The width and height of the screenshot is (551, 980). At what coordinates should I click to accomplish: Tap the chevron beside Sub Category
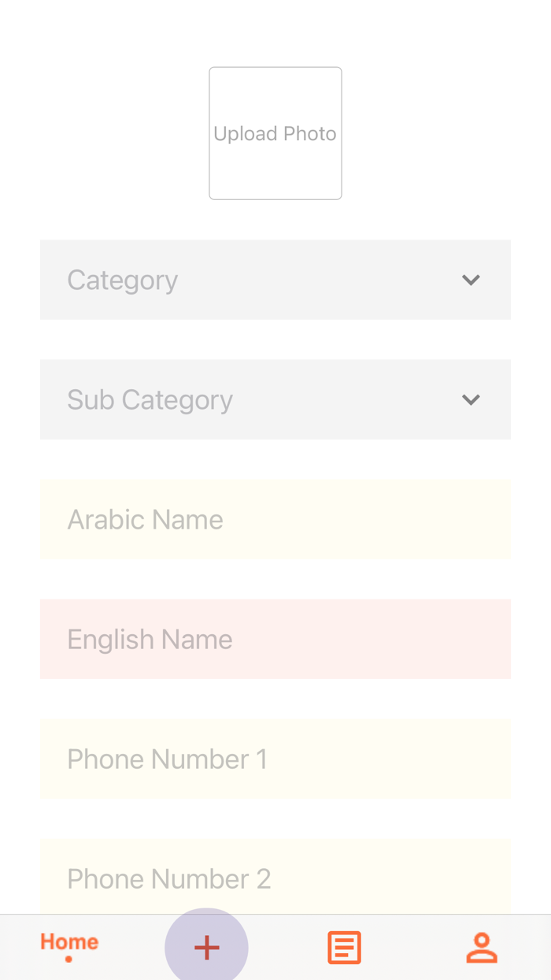[x=471, y=399]
